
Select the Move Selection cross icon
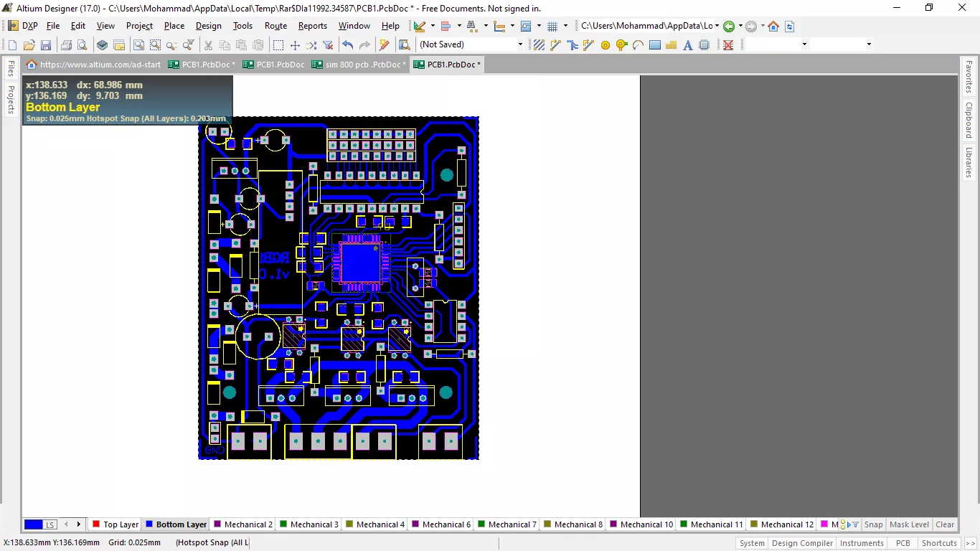(x=295, y=45)
